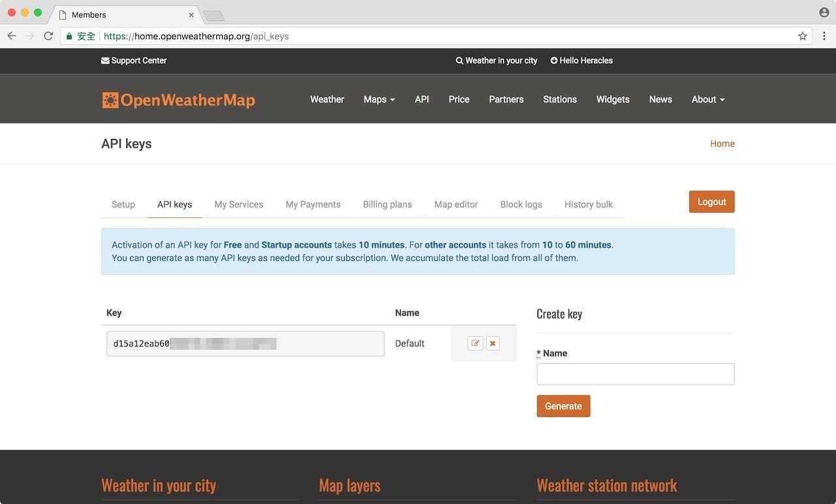Click the Generate button
Viewport: 836px width, 504px height.
563,406
